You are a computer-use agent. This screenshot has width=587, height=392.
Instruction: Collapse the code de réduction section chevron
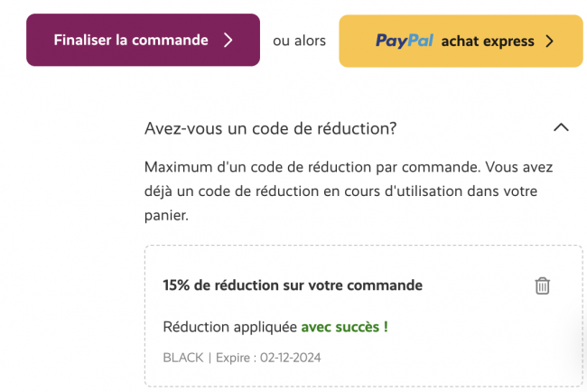[561, 127]
